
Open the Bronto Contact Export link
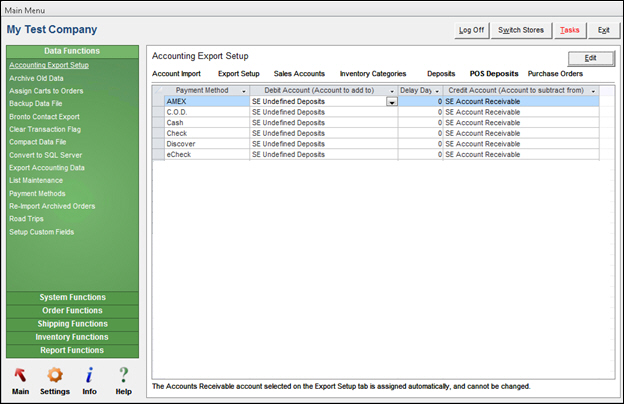pos(45,117)
